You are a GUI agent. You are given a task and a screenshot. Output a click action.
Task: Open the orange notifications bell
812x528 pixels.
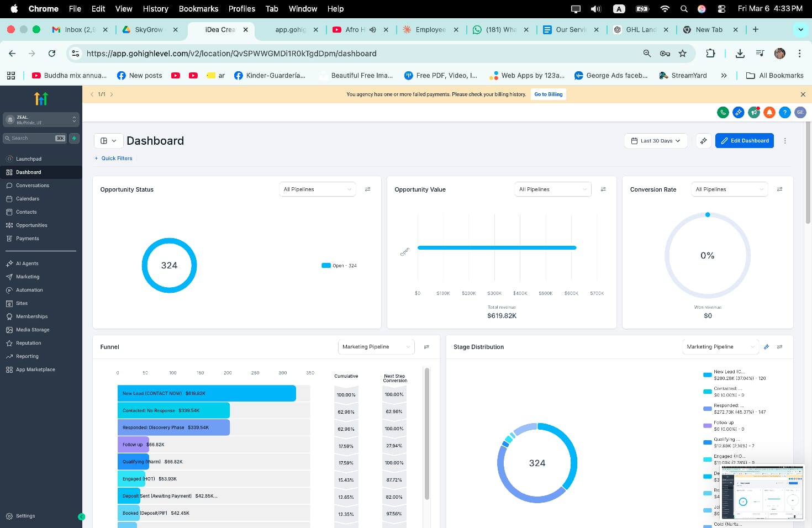point(769,112)
